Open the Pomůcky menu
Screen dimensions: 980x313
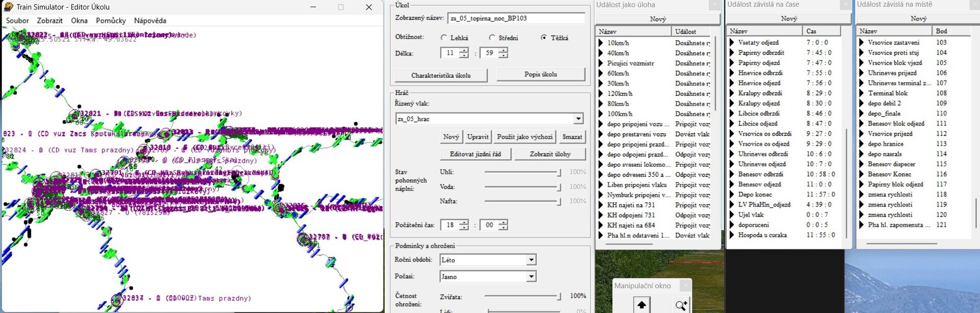111,21
